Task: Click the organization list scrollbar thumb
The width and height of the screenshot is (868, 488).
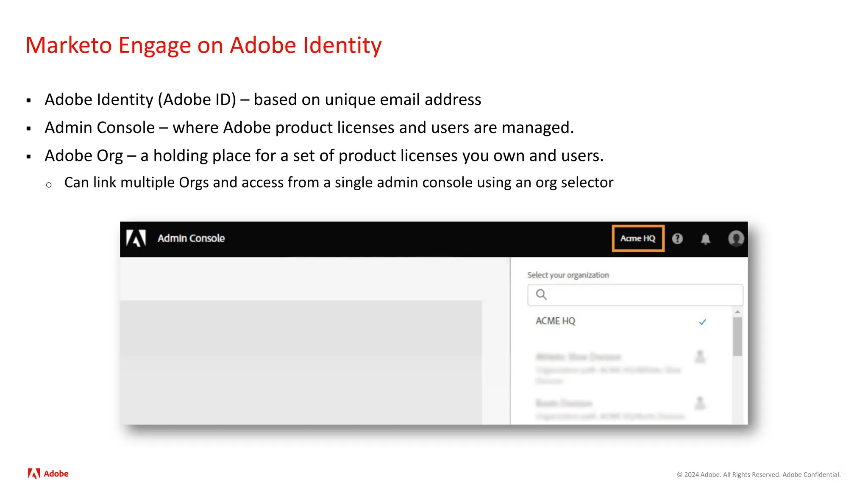Action: click(737, 336)
